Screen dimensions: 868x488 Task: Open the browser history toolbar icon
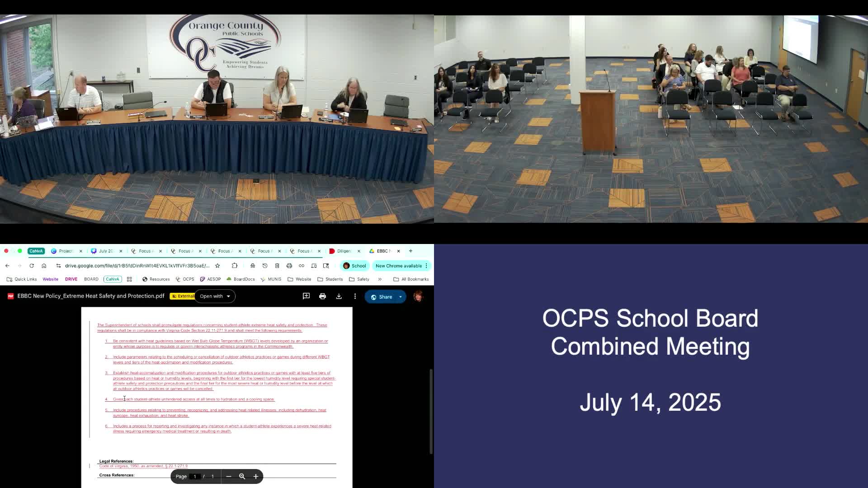click(265, 266)
